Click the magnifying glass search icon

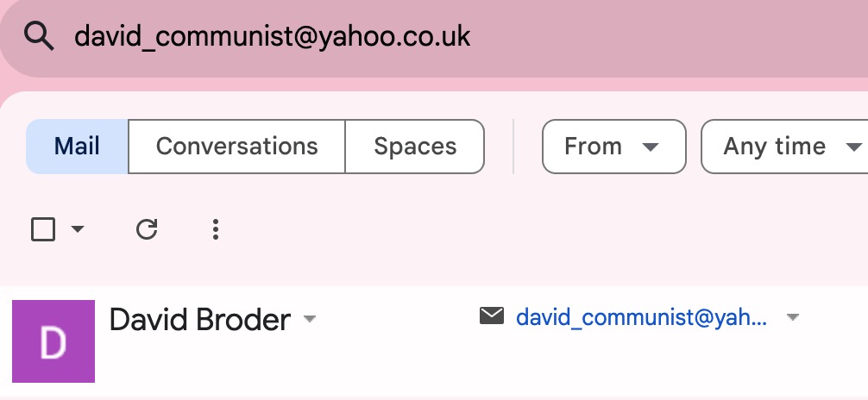click(39, 37)
